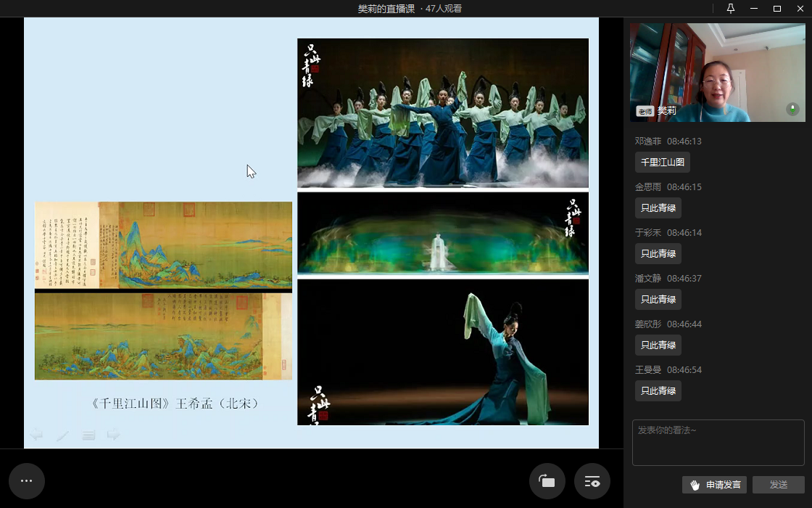Click the timestamp 08:46:54
Image resolution: width=812 pixels, height=508 pixels.
point(684,369)
